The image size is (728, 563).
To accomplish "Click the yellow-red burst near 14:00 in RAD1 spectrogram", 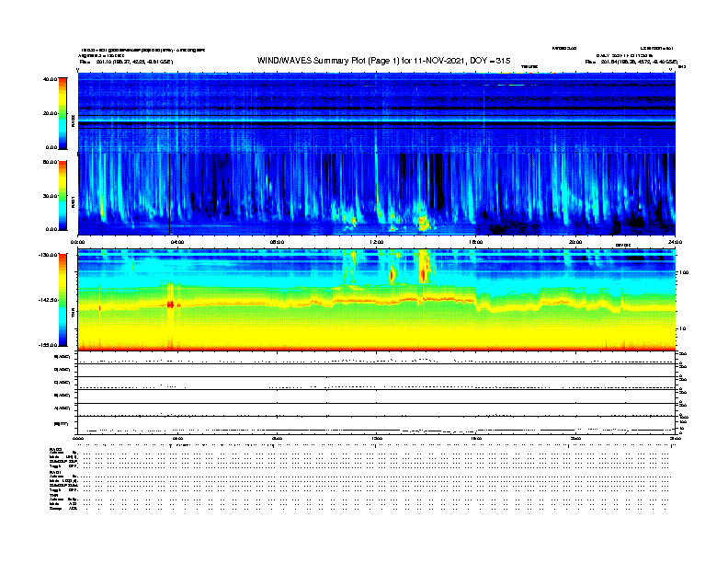I will [424, 223].
